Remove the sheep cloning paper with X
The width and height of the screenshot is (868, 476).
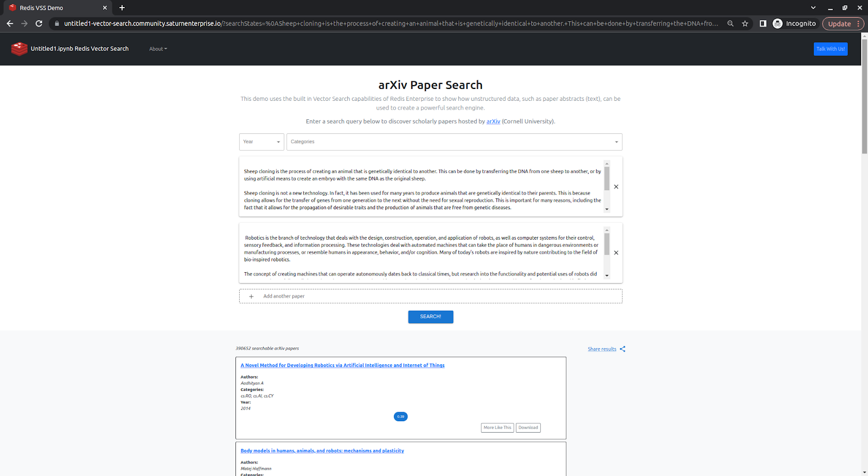tap(616, 186)
